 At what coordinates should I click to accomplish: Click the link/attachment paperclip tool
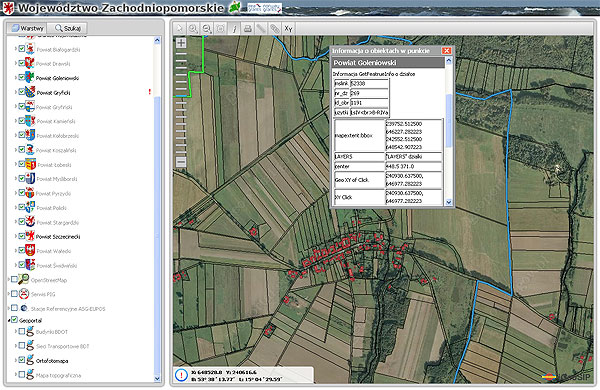[274, 29]
